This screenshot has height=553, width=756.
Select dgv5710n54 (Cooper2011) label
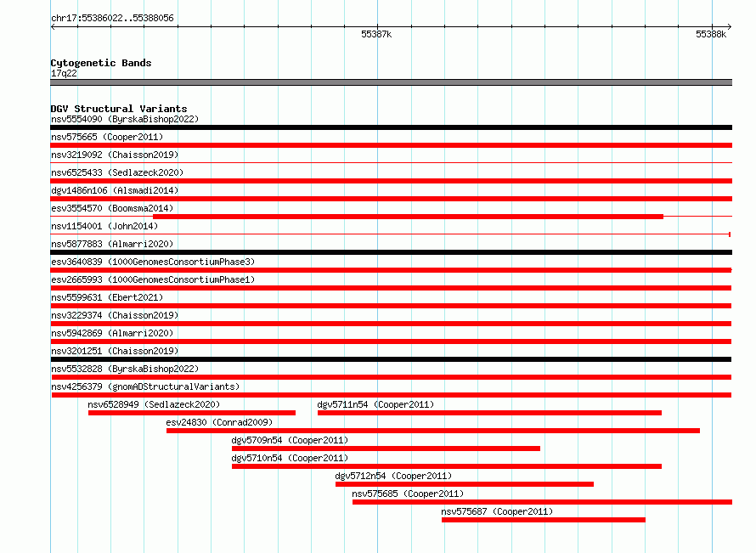click(x=290, y=458)
